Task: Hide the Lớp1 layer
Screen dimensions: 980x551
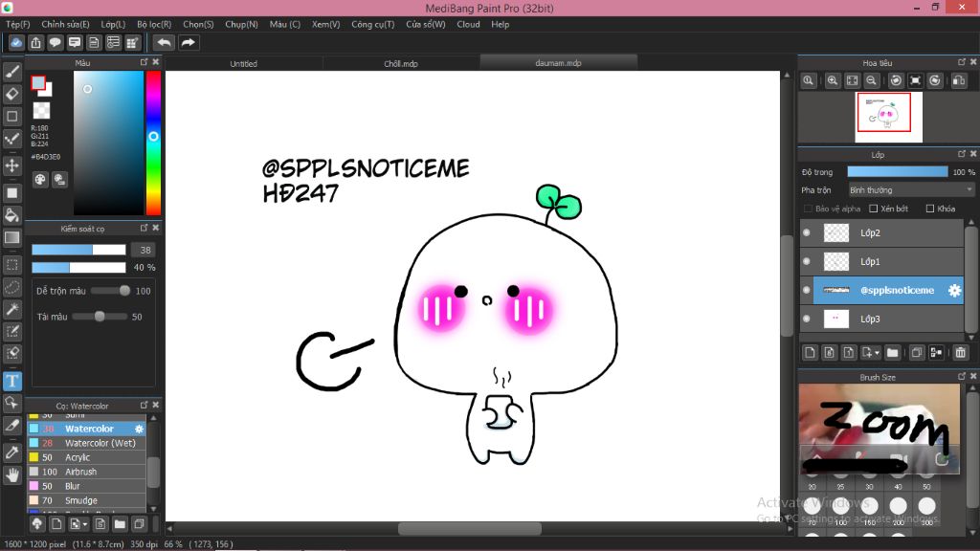Action: pos(806,262)
